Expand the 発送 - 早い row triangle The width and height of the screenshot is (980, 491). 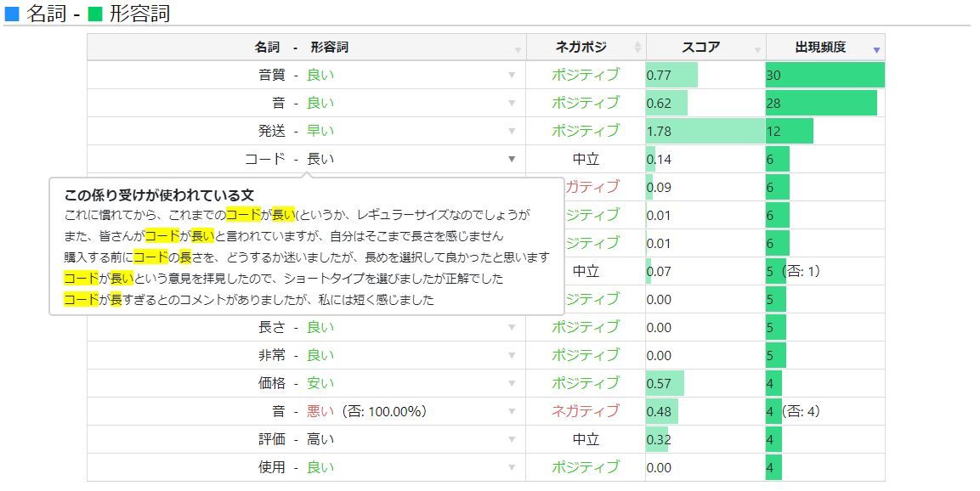[x=512, y=131]
